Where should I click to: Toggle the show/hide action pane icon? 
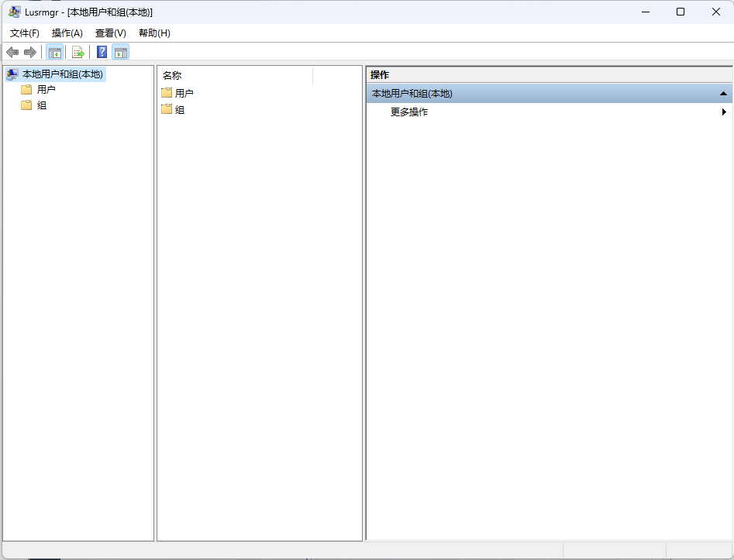point(121,52)
